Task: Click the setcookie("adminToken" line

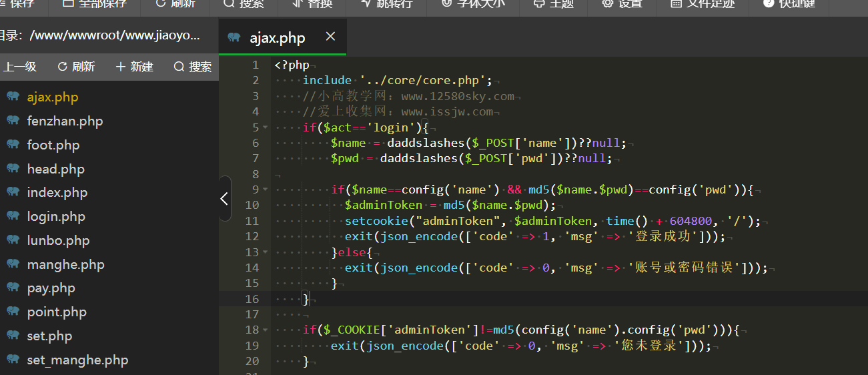Action: (552, 221)
